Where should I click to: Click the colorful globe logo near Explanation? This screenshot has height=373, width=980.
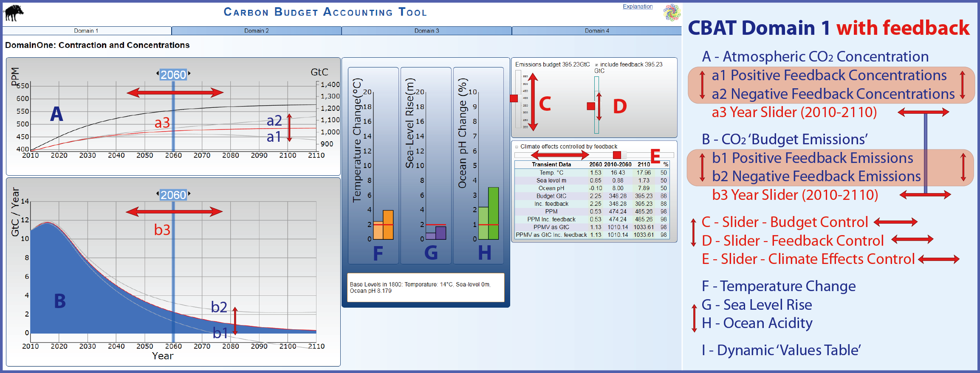pyautogui.click(x=672, y=12)
